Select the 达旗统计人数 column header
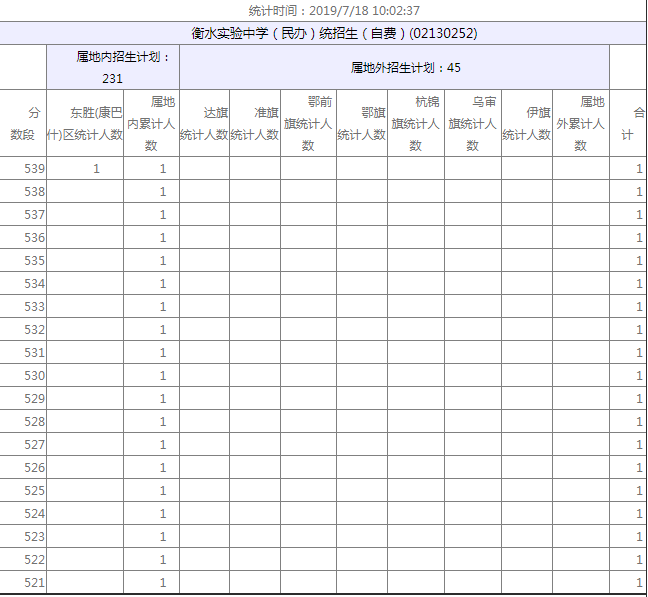 pyautogui.click(x=204, y=124)
